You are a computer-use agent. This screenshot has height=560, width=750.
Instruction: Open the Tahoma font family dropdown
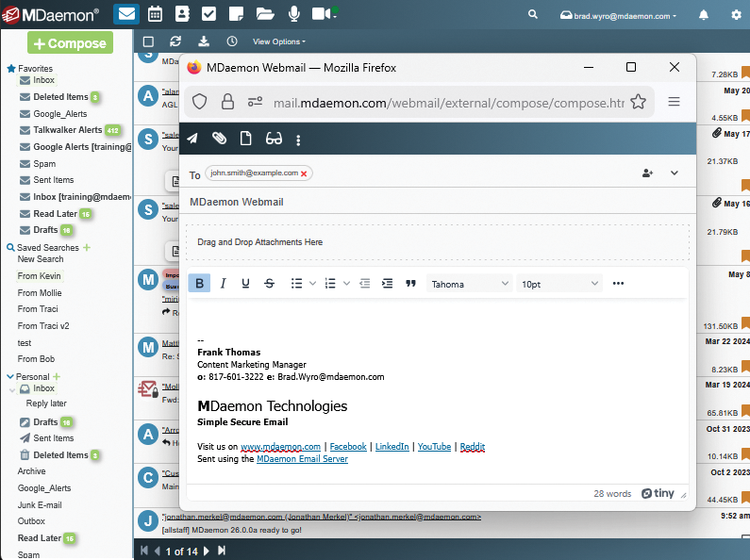click(x=469, y=284)
